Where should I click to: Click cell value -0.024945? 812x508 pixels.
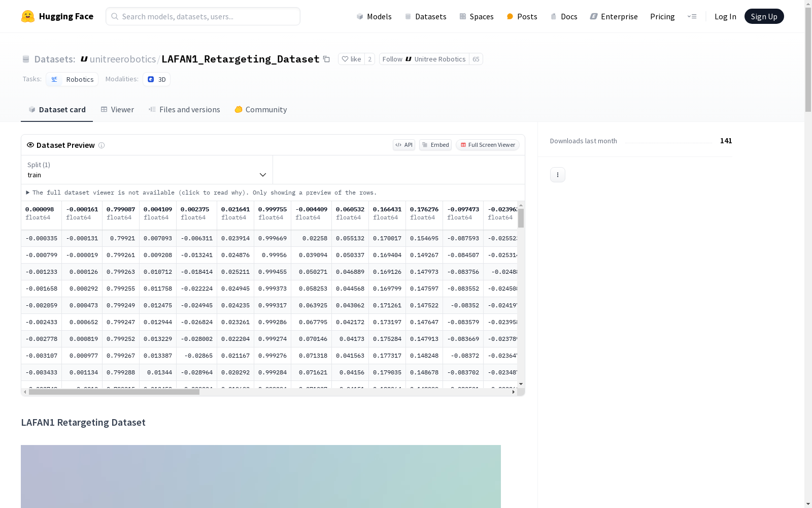coord(197,305)
